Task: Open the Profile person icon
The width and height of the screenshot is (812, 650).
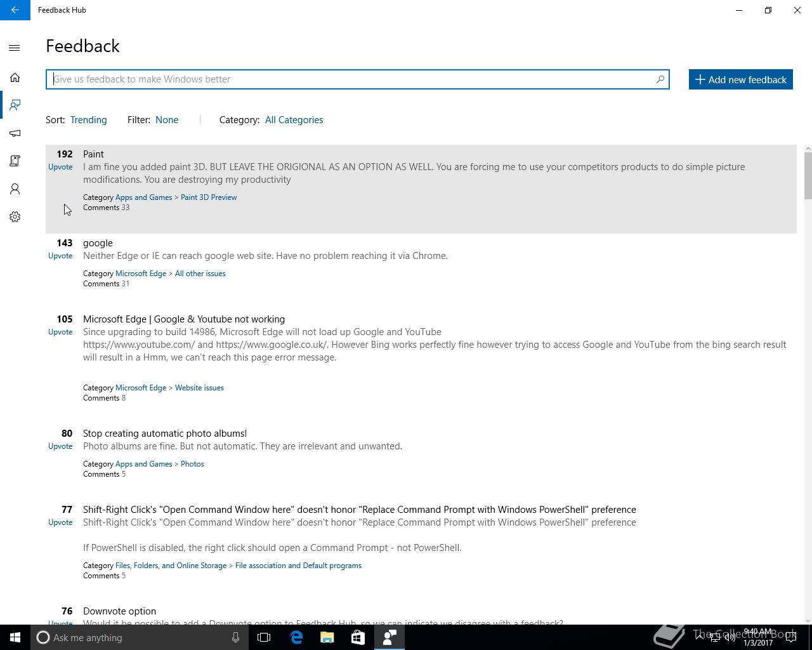Action: coord(15,189)
